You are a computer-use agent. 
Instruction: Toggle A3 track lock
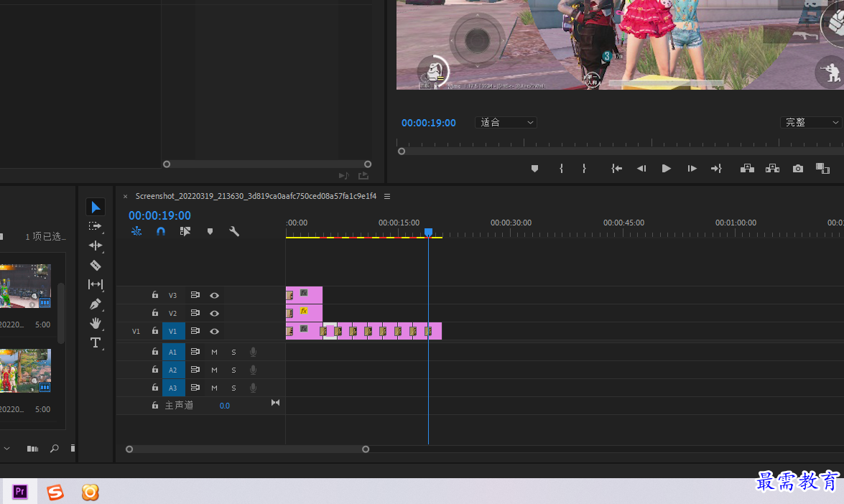click(x=155, y=388)
